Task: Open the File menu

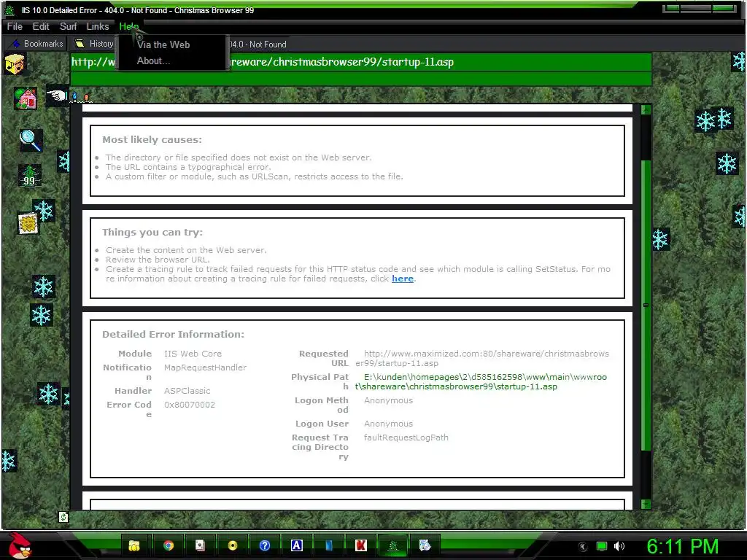Action: [15, 27]
